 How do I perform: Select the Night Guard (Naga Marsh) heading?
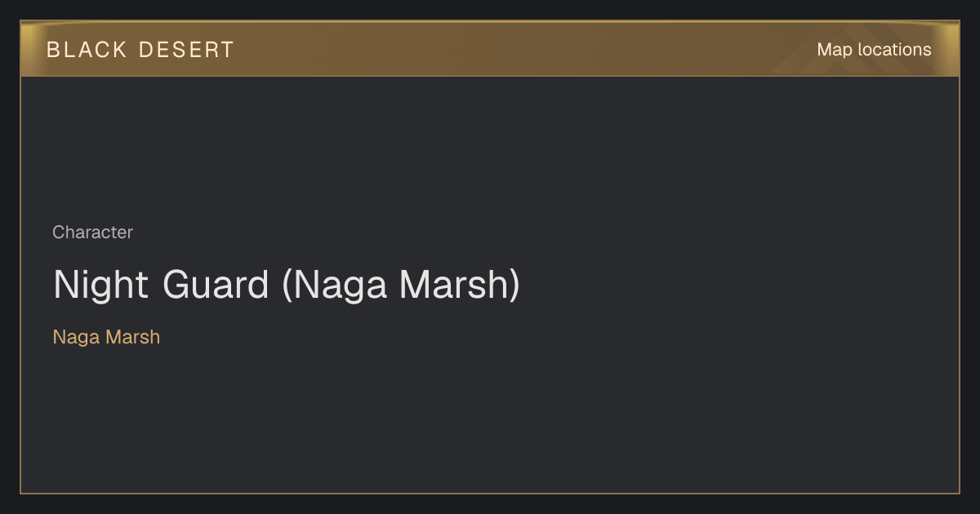[287, 285]
